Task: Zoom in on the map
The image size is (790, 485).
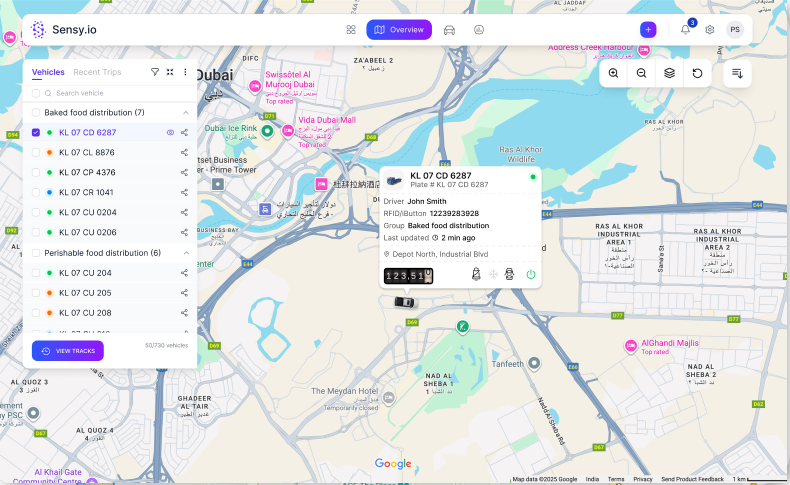Action: pyautogui.click(x=613, y=73)
